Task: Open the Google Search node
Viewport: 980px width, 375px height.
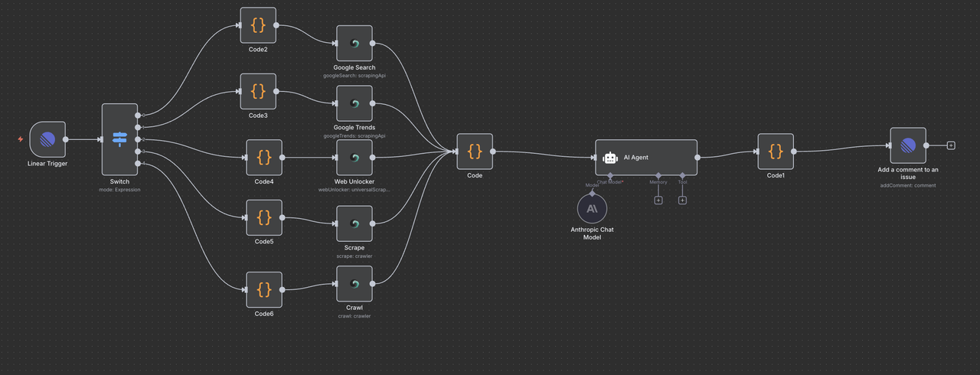Action: coord(354,43)
